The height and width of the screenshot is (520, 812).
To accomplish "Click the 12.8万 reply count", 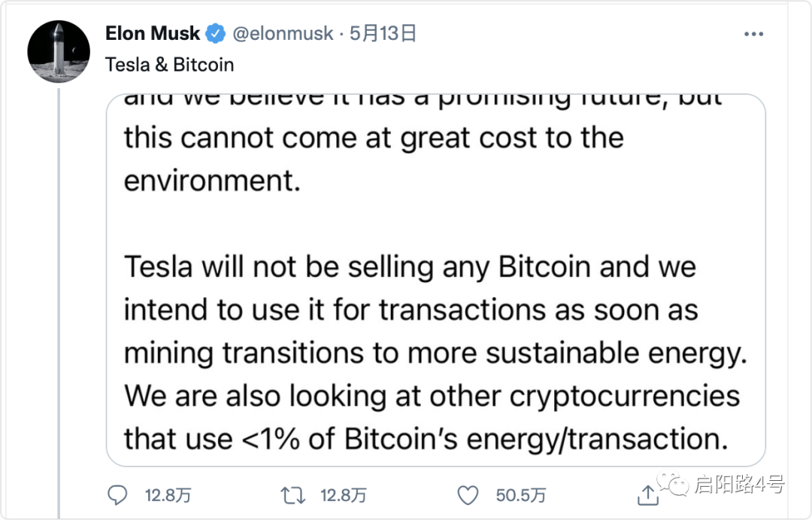I will click(168, 496).
